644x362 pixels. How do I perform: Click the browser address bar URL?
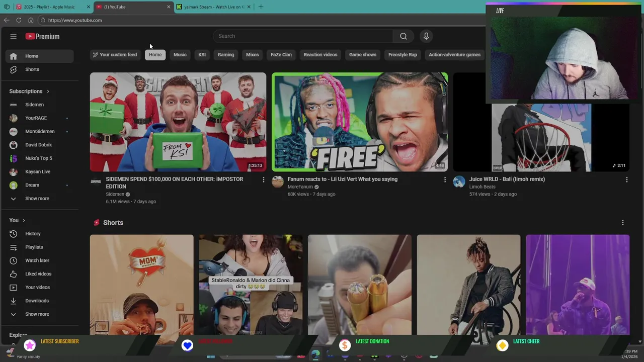click(x=75, y=20)
